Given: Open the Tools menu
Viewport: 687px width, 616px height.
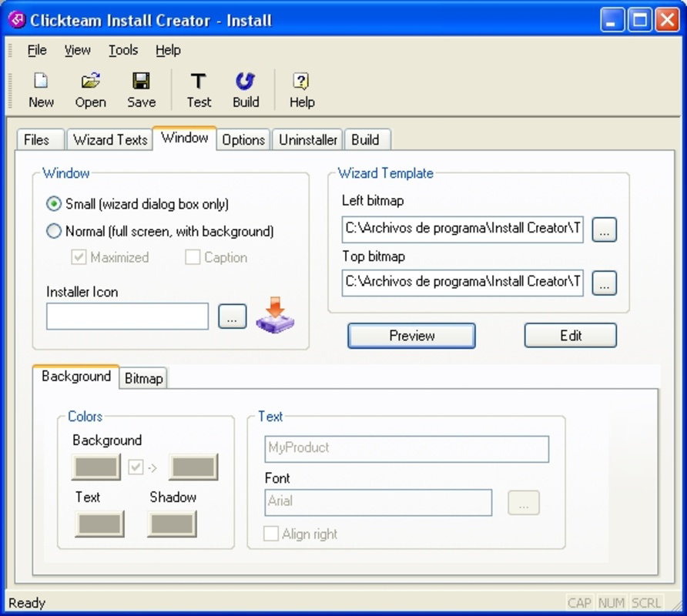Looking at the screenshot, I should [122, 50].
